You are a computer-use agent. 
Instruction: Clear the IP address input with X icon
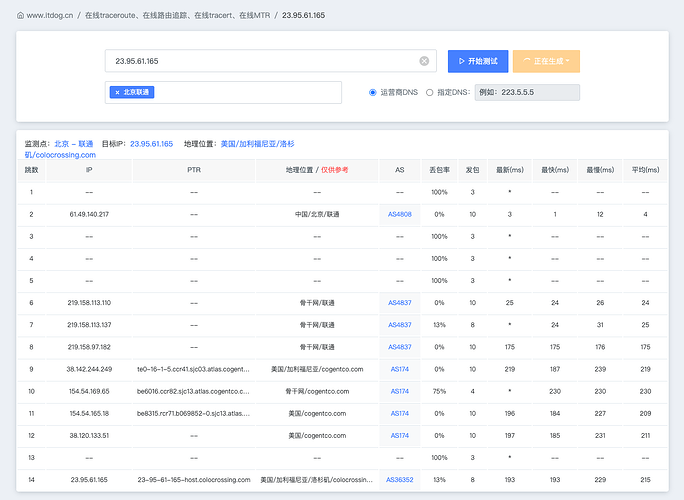pyautogui.click(x=424, y=61)
